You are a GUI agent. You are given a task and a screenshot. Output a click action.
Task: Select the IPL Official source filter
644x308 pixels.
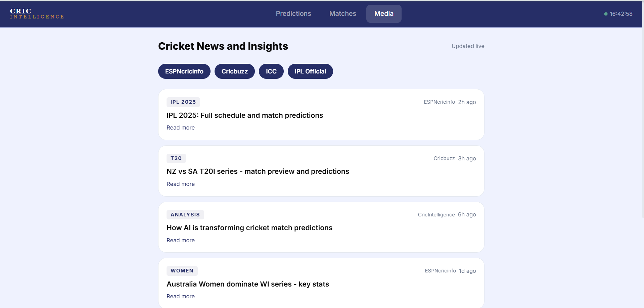310,71
